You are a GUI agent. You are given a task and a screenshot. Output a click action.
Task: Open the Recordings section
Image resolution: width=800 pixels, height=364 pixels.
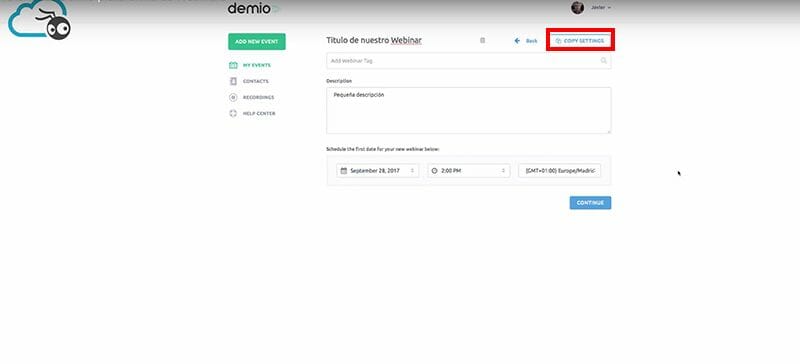[252, 97]
